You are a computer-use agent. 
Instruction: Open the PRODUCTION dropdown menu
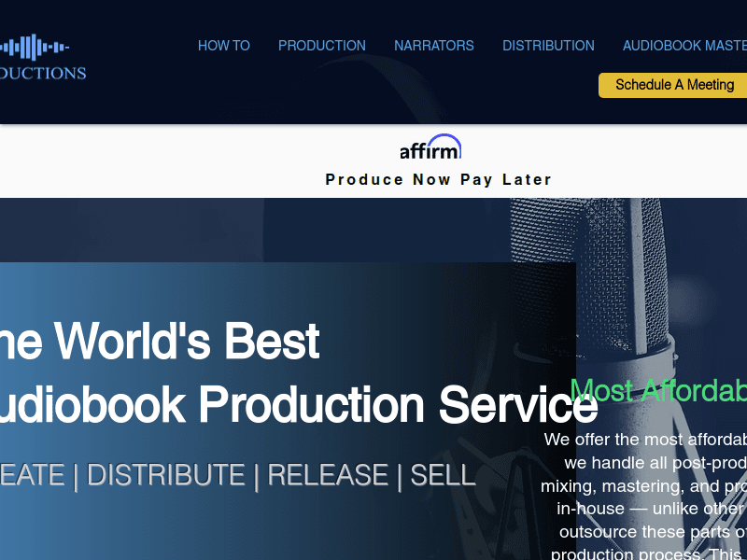pos(321,46)
